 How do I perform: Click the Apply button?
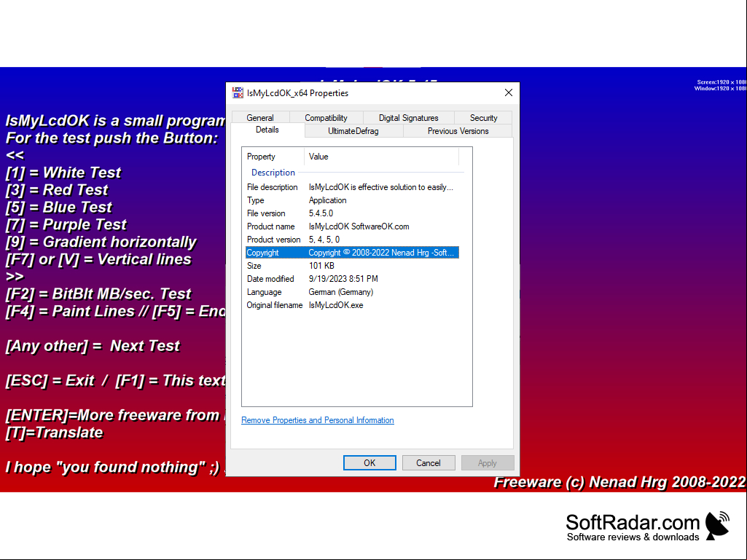coord(488,463)
